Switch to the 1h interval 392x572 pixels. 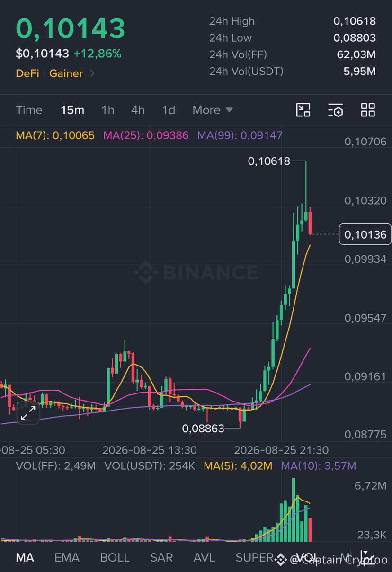click(x=108, y=110)
